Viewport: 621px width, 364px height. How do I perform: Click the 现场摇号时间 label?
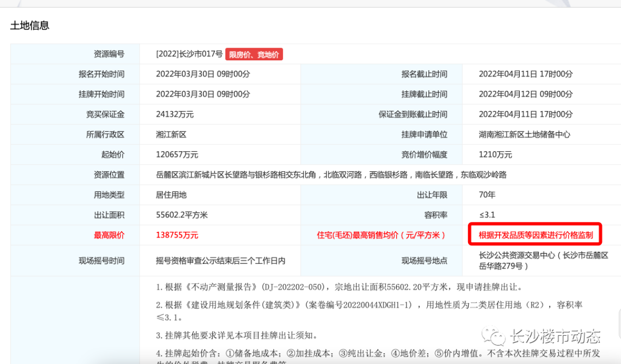pos(101,260)
